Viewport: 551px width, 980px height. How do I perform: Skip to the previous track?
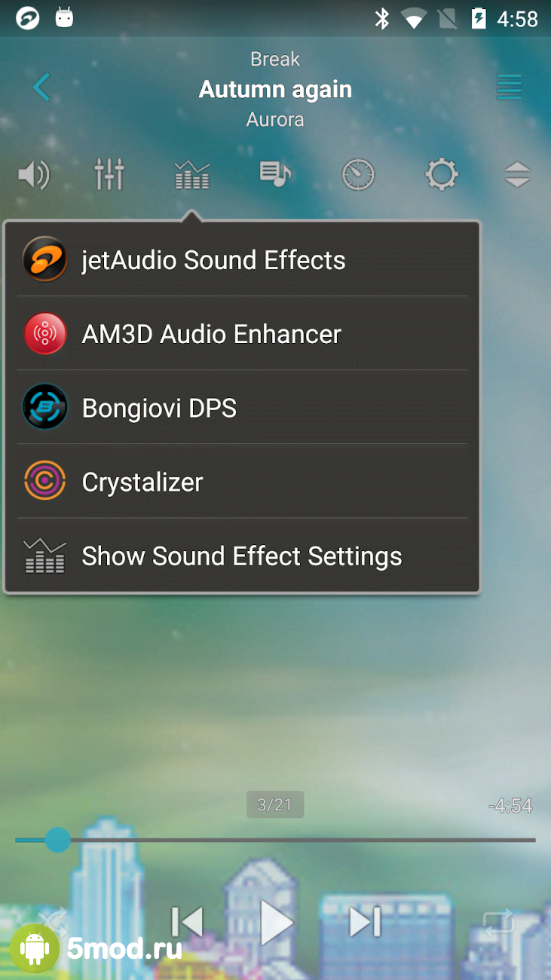tap(187, 922)
